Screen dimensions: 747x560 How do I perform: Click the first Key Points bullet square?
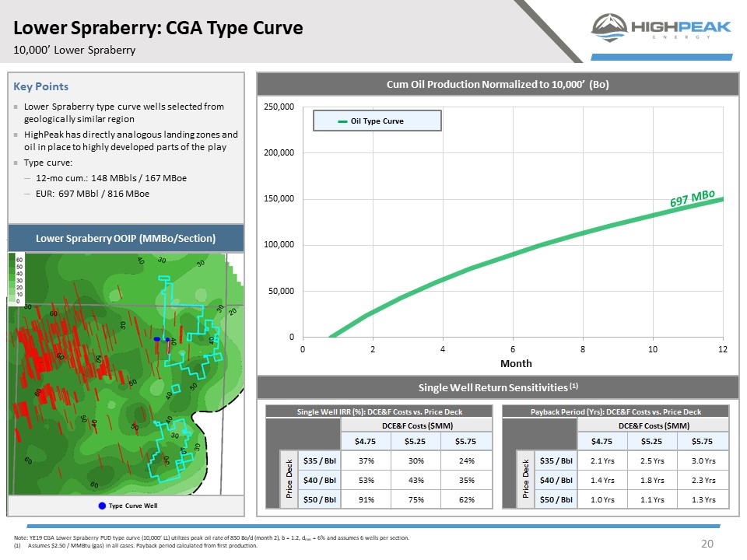tap(16, 107)
